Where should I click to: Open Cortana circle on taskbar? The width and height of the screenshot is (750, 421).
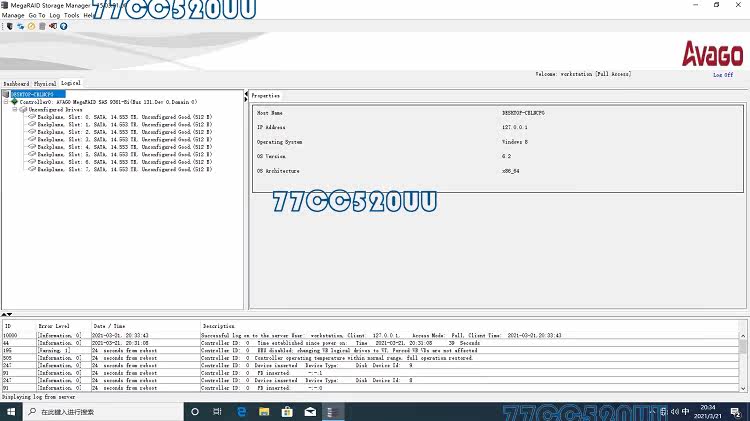195,411
